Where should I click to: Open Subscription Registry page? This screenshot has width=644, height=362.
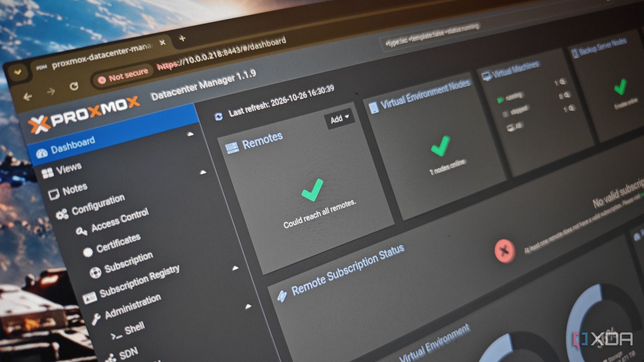coord(140,282)
